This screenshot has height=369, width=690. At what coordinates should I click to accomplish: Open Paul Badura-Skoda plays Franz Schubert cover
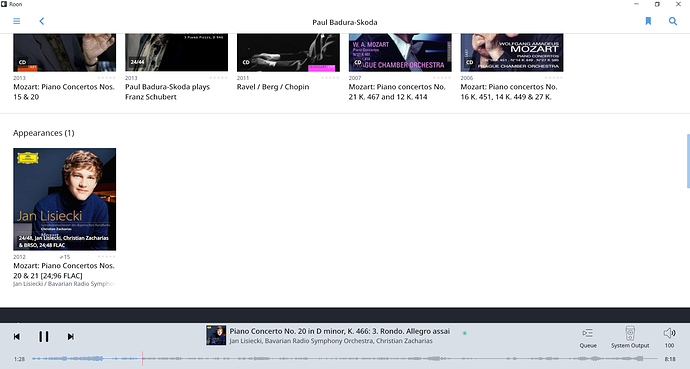[x=176, y=52]
